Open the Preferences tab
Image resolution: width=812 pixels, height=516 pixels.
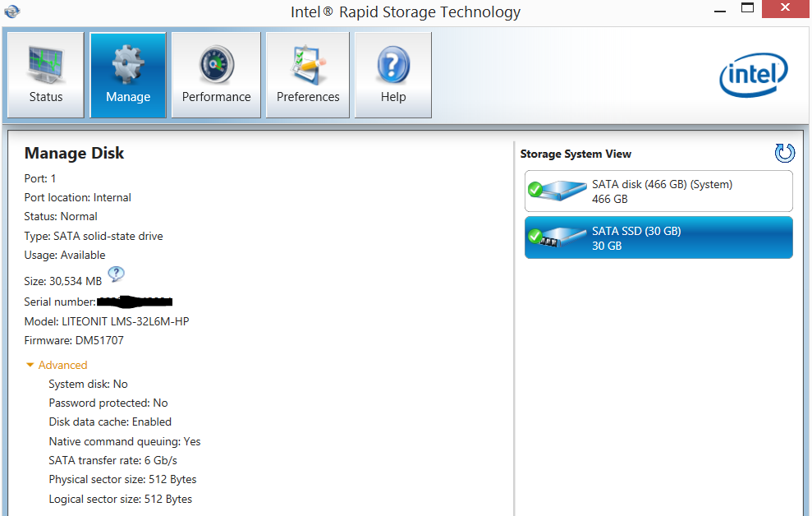click(x=308, y=75)
